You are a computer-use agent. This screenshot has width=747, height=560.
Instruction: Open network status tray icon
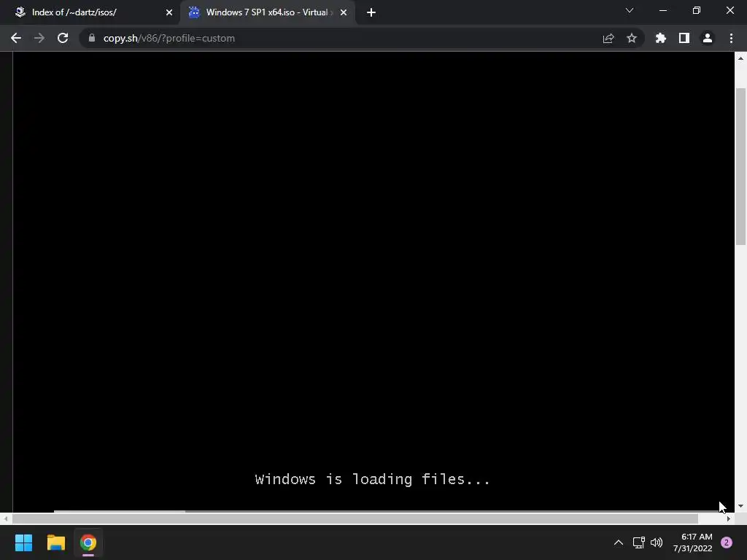(639, 542)
